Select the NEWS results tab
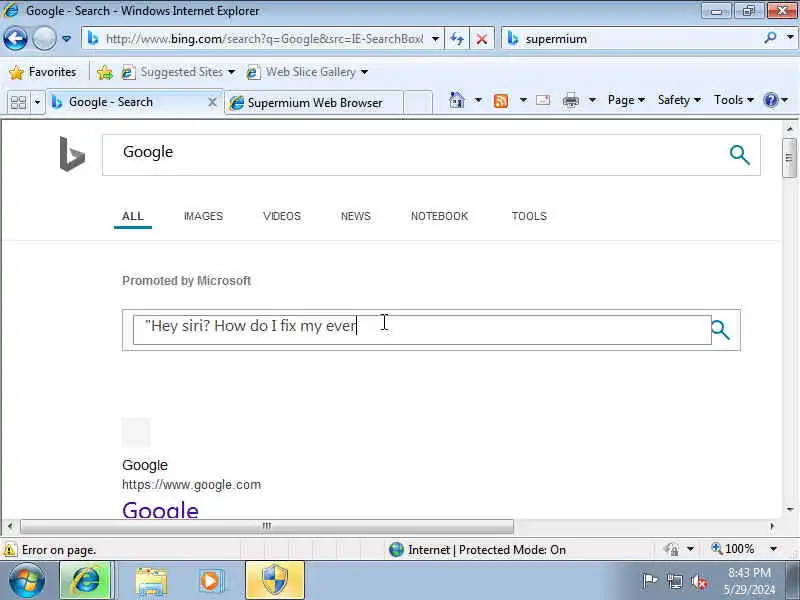 [x=356, y=216]
